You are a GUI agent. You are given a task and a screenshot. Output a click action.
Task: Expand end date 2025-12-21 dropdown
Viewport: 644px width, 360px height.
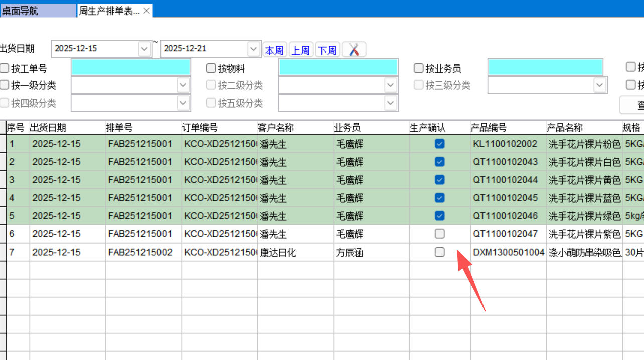[254, 49]
